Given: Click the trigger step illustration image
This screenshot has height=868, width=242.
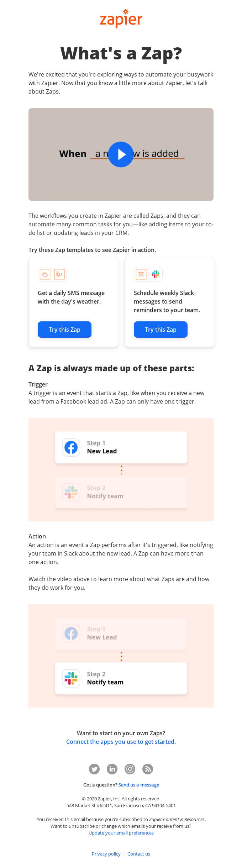Looking at the screenshot, I should tap(121, 470).
